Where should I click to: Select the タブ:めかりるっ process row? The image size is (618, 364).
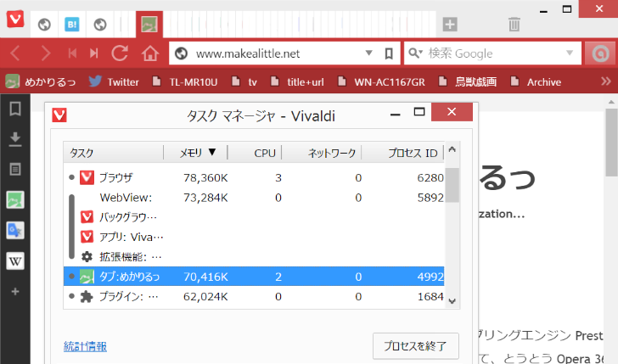(254, 277)
